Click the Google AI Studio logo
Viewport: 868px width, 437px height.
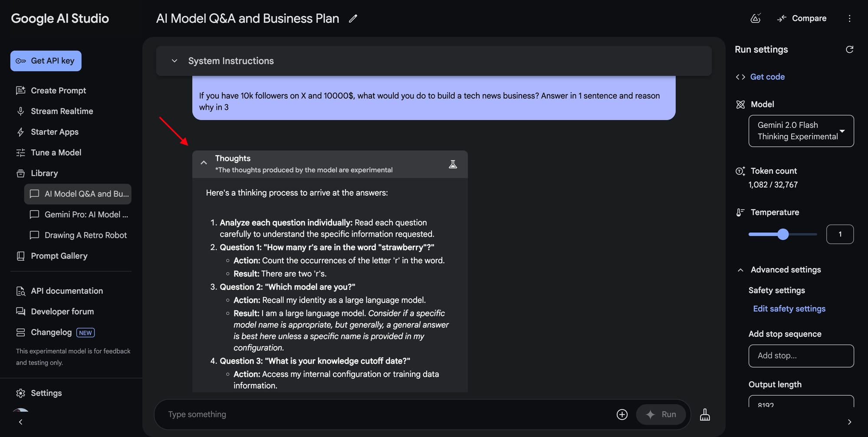click(x=60, y=18)
